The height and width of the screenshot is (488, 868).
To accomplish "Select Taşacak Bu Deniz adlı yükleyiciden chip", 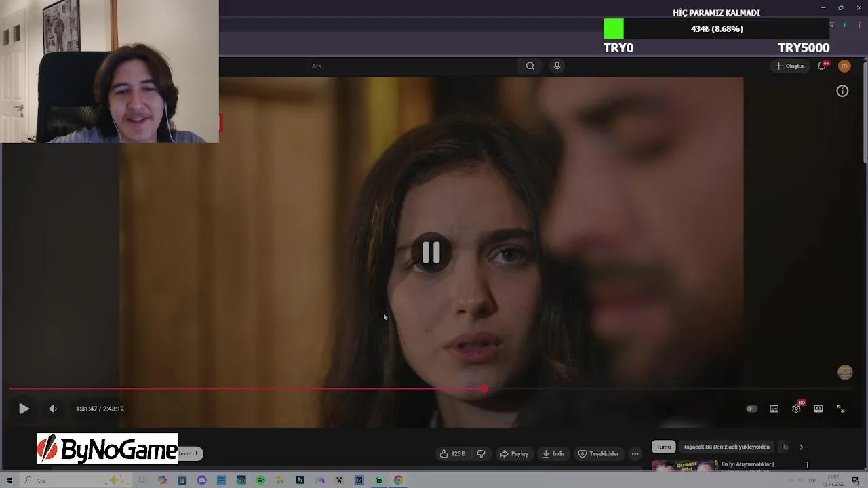I will coord(726,447).
